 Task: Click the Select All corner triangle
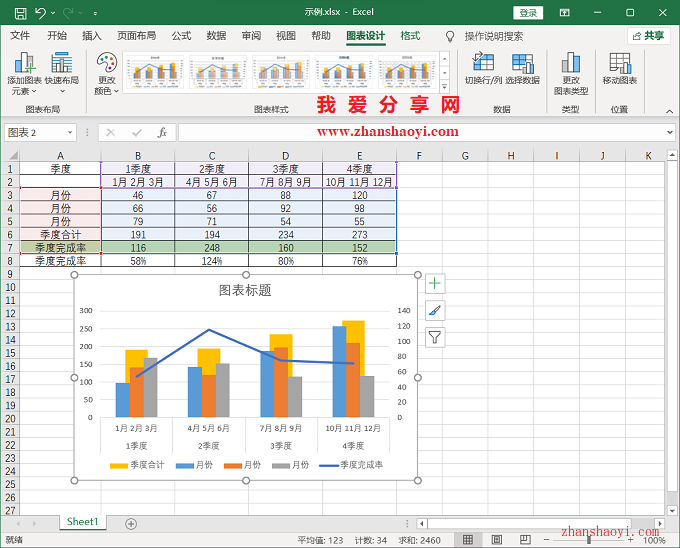[13, 155]
